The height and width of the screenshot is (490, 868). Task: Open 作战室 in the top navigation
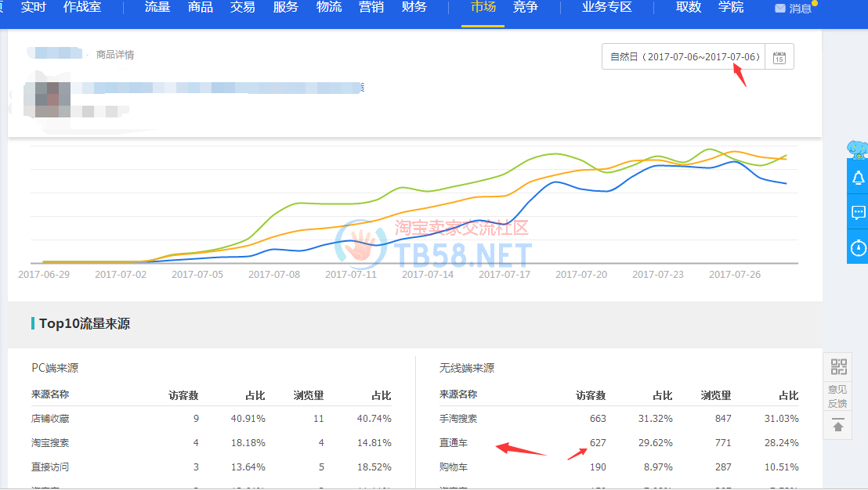(x=81, y=8)
